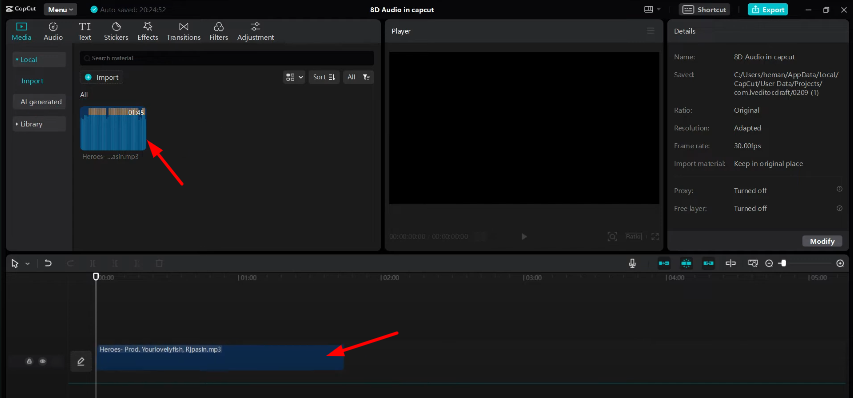Click the Split tool icon
The image size is (853, 398).
92,263
